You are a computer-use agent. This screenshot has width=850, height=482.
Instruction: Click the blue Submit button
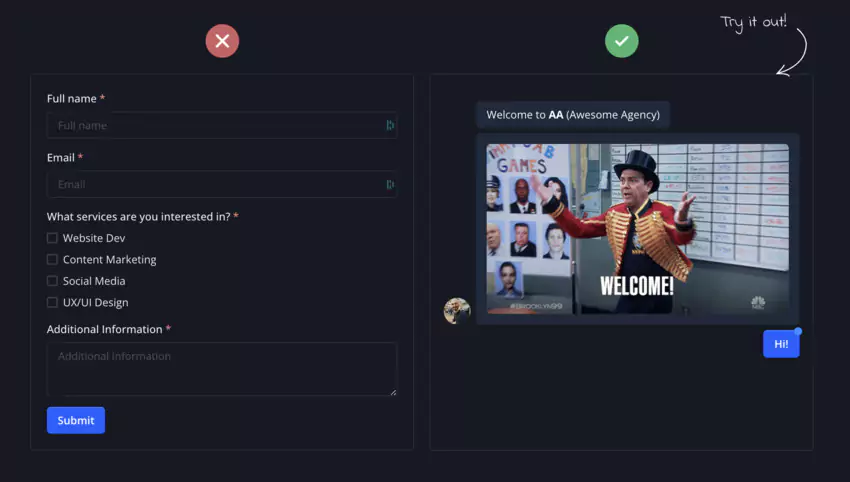(76, 420)
